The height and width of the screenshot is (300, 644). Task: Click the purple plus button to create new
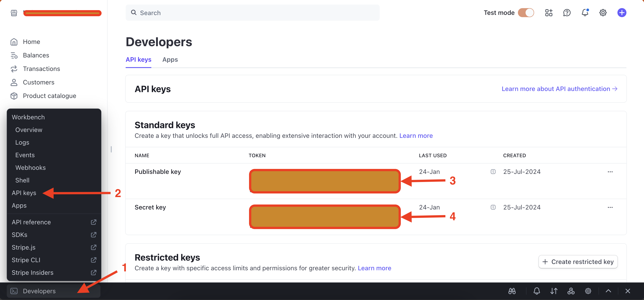click(x=622, y=13)
